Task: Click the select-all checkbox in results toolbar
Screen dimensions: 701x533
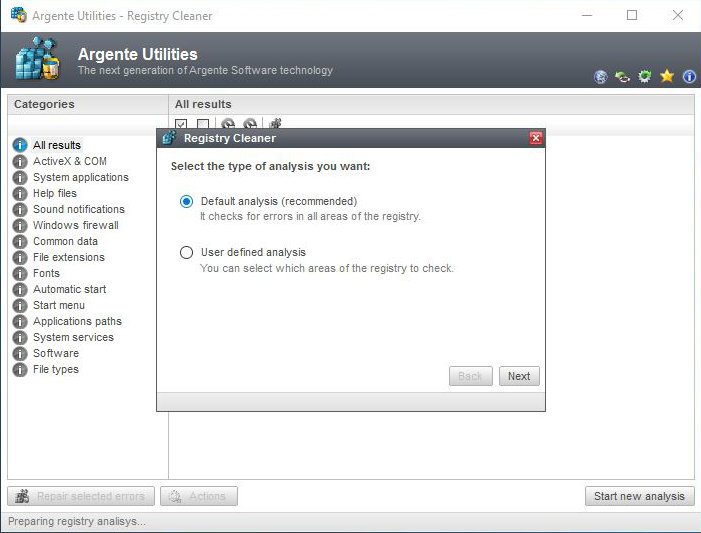Action: coord(181,125)
